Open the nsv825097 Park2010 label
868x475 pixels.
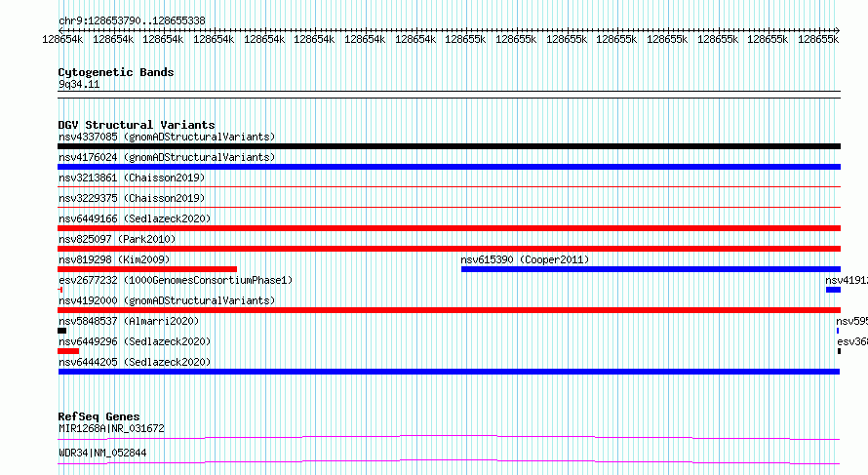click(117, 239)
